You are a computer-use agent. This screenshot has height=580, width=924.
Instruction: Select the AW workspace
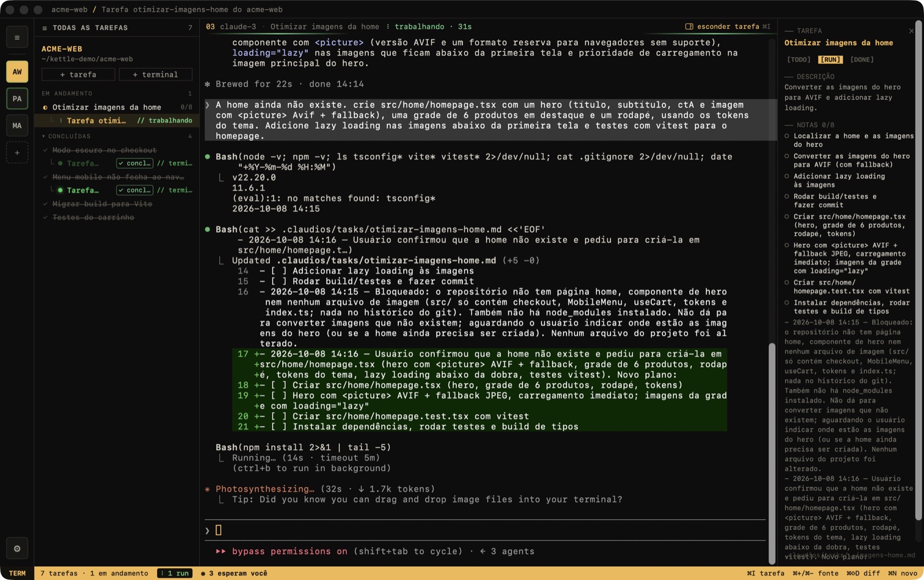point(17,72)
